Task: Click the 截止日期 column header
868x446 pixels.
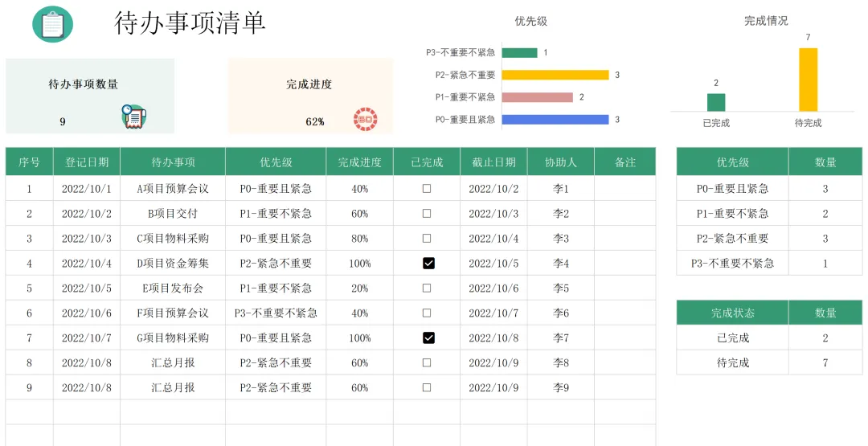Action: (x=493, y=162)
